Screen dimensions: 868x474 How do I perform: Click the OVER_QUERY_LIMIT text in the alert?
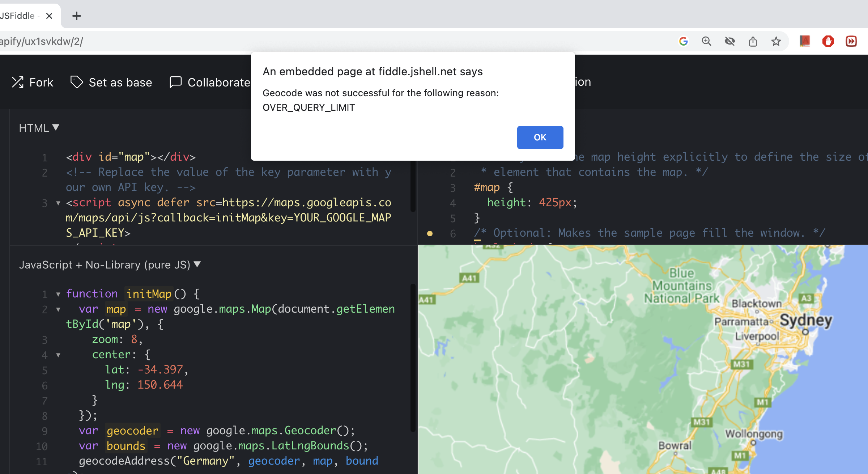tap(309, 107)
